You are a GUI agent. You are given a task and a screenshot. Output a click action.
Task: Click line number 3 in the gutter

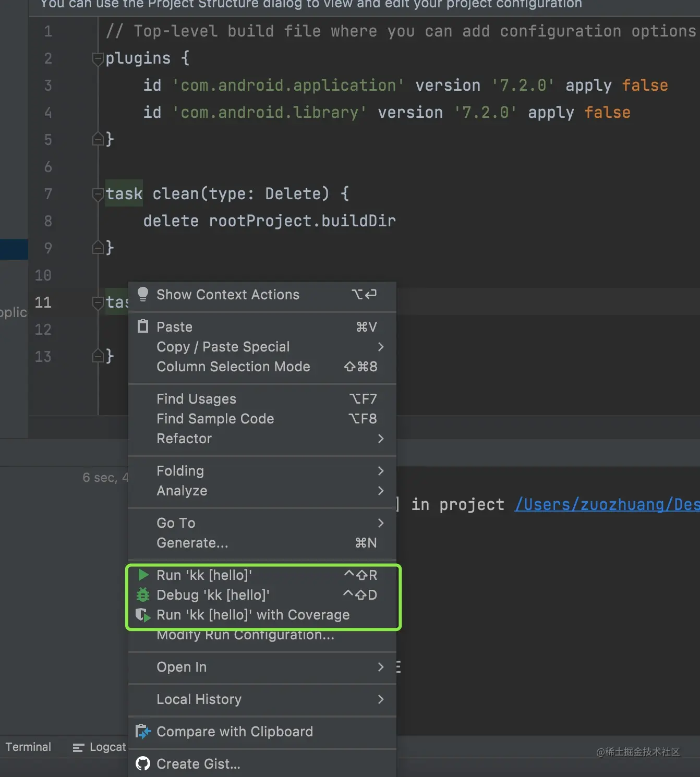(x=48, y=86)
